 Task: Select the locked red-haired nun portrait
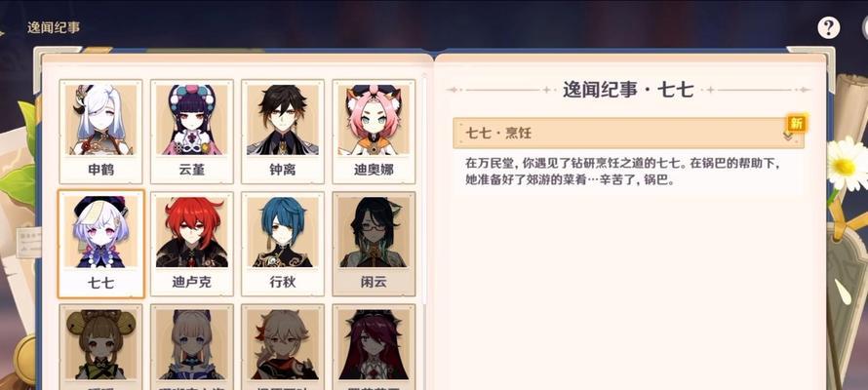(x=374, y=346)
